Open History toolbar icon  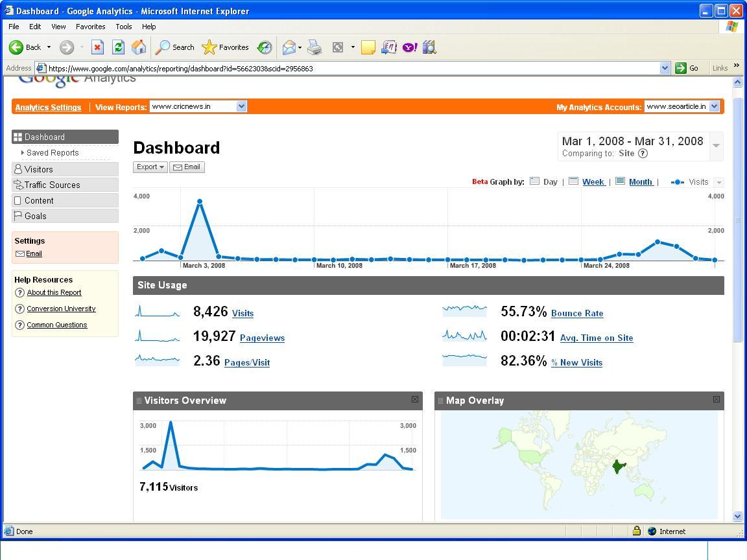click(265, 47)
